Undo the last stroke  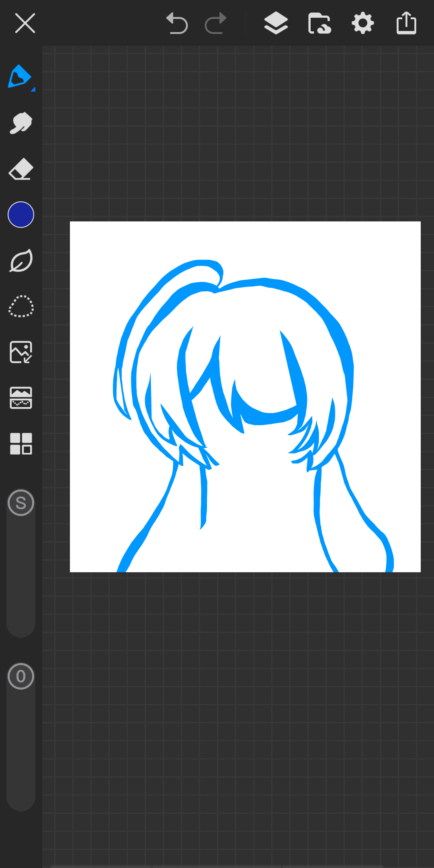point(177,23)
